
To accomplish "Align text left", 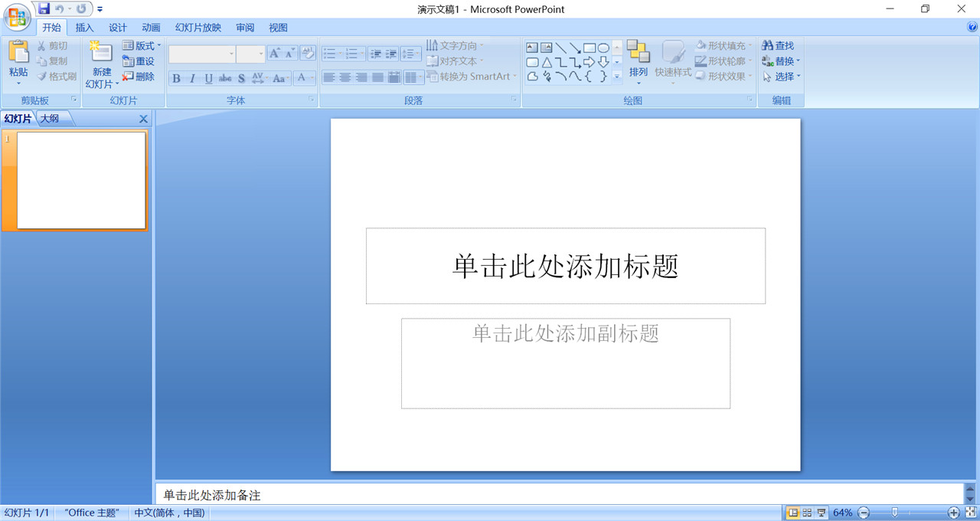I will (x=329, y=77).
